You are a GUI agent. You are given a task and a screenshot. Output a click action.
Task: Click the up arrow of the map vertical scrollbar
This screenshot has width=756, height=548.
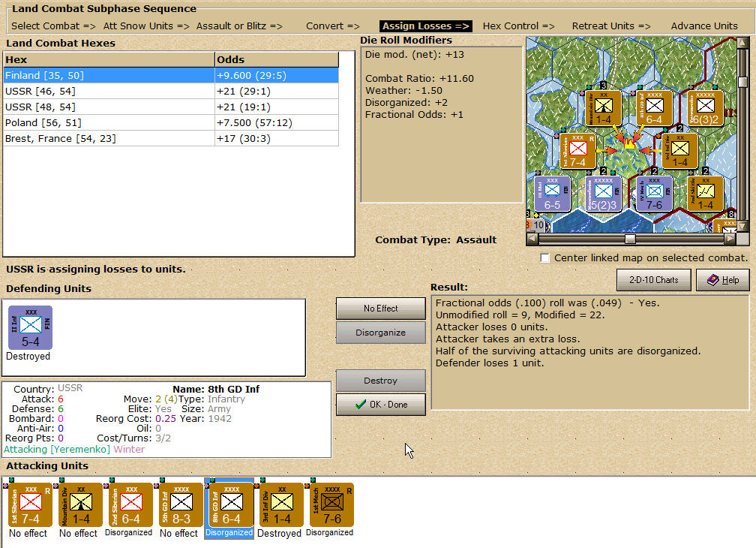click(743, 42)
